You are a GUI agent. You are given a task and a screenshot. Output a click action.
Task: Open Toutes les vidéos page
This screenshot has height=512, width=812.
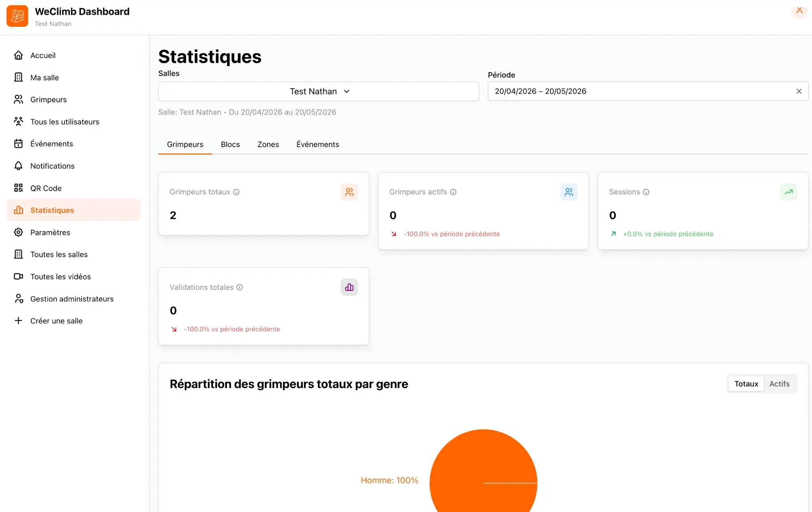pyautogui.click(x=73, y=277)
